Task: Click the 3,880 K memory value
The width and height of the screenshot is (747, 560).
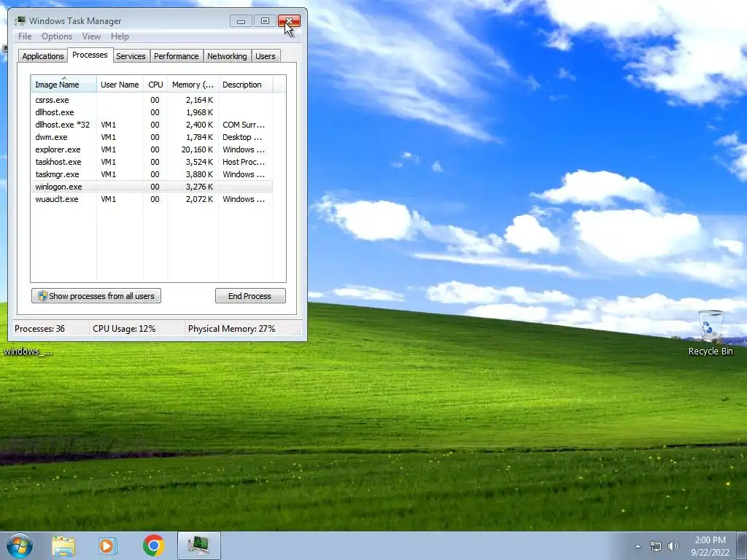Action: coord(199,174)
